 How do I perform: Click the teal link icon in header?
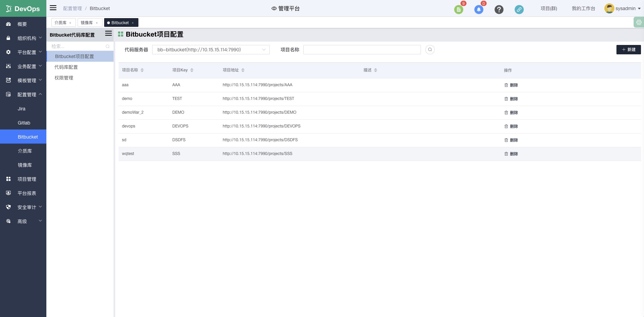[x=519, y=9]
